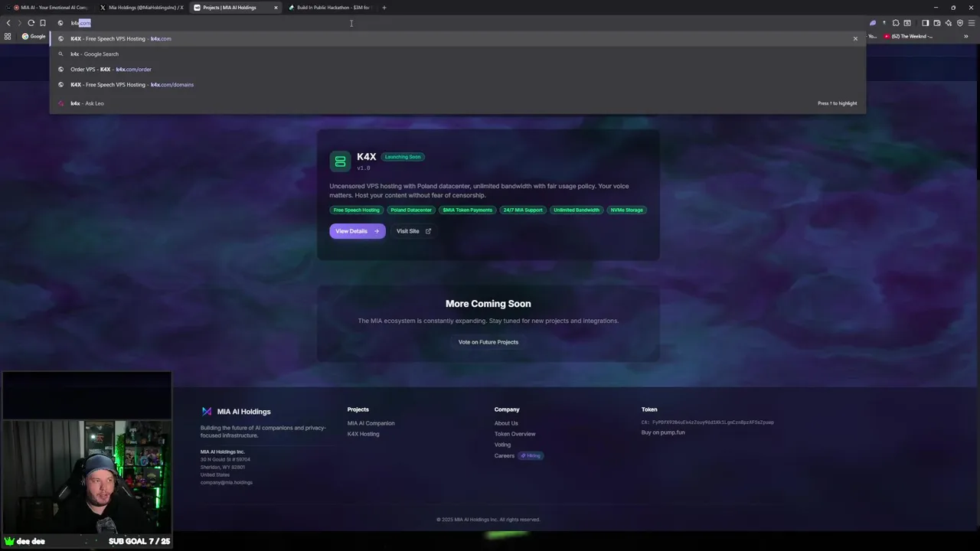
Task: Choose the k4x Google Search suggestion
Action: click(x=458, y=54)
